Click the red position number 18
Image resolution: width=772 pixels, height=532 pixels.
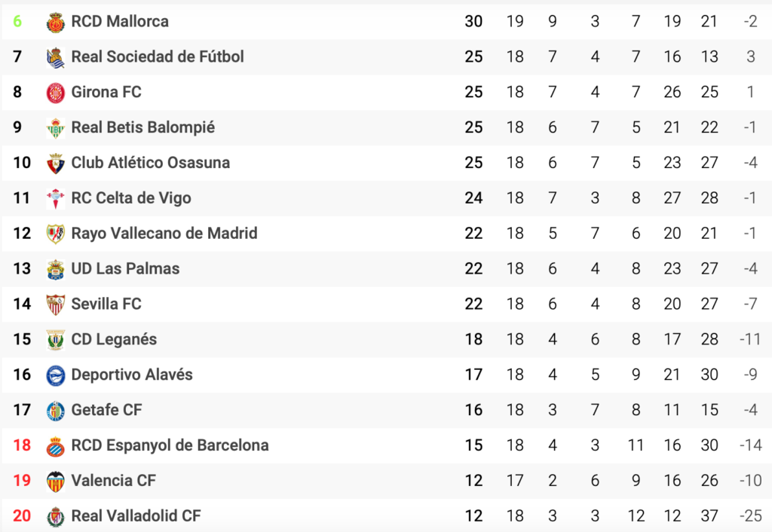coord(22,445)
